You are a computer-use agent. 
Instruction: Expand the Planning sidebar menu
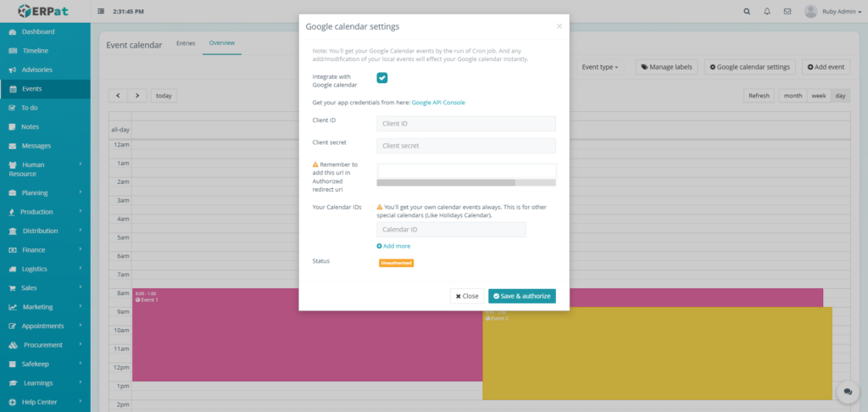point(45,192)
